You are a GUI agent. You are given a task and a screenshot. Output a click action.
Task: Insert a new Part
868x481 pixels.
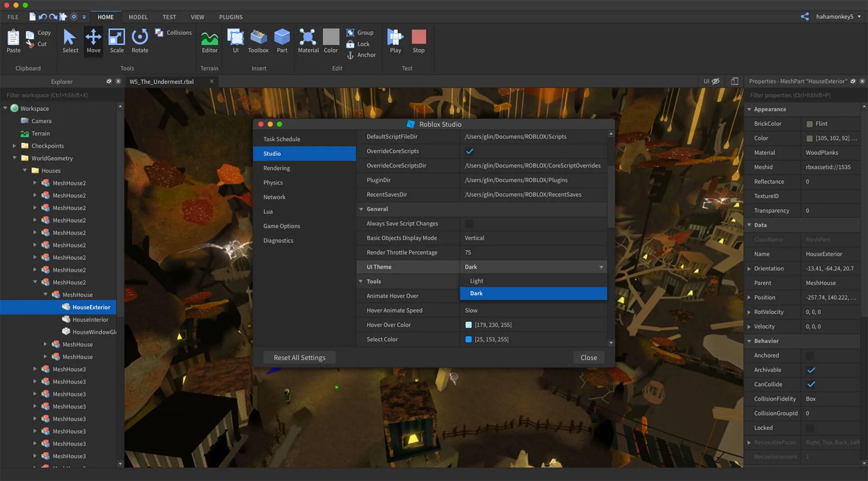pos(282,41)
